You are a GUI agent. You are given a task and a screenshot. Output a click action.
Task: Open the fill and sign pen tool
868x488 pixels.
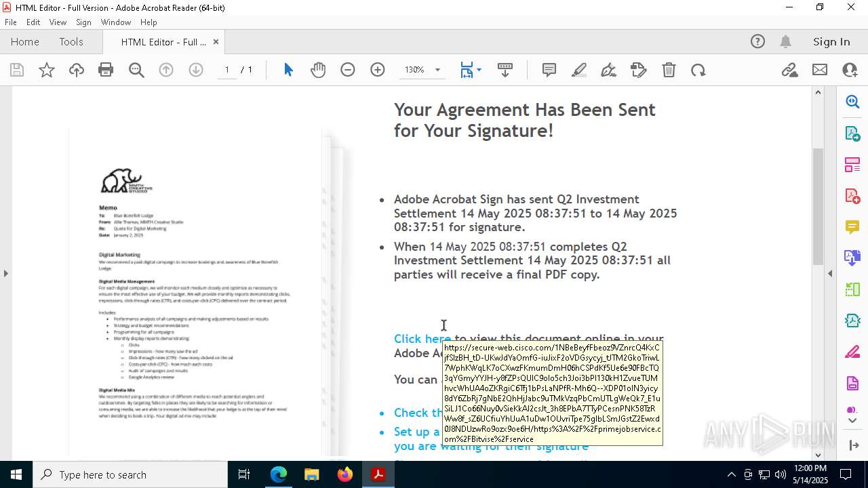(609, 70)
